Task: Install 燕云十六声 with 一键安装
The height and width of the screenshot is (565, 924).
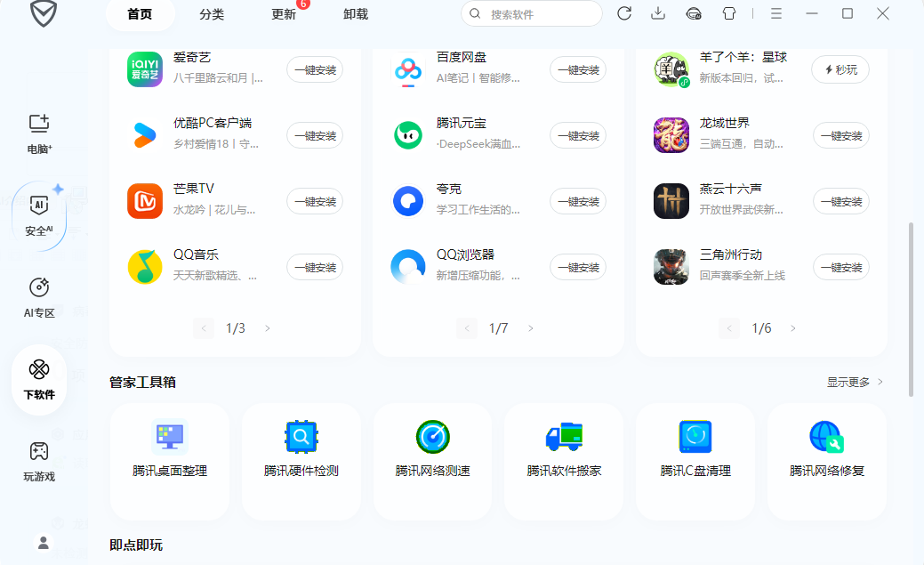Action: point(841,201)
